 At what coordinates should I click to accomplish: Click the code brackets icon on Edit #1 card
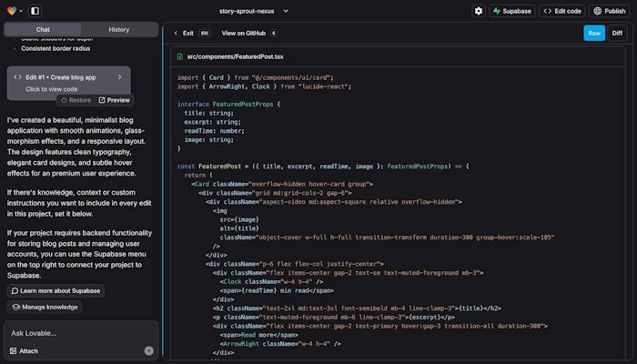coord(17,77)
